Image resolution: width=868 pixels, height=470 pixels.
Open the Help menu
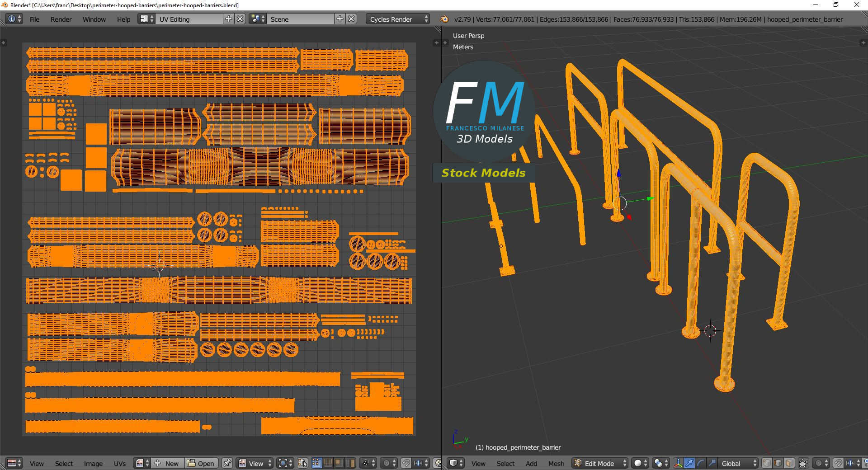[x=123, y=19]
